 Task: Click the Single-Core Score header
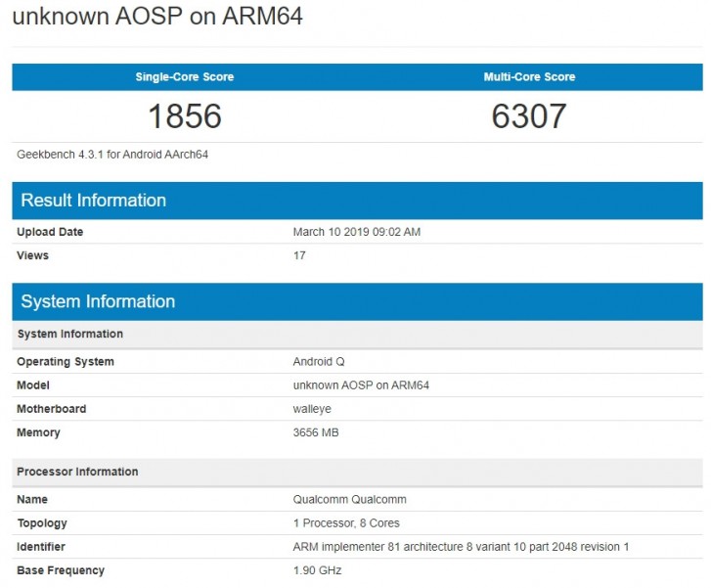click(x=184, y=77)
